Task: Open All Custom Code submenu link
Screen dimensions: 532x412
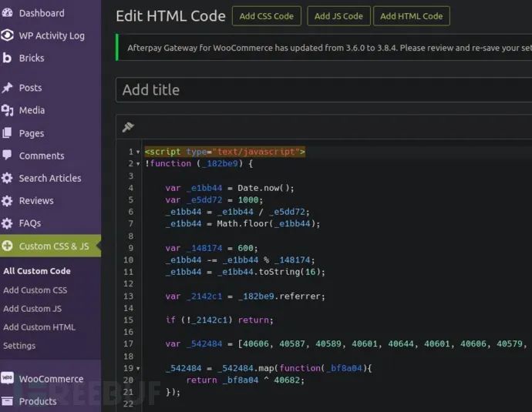Action: click(37, 271)
